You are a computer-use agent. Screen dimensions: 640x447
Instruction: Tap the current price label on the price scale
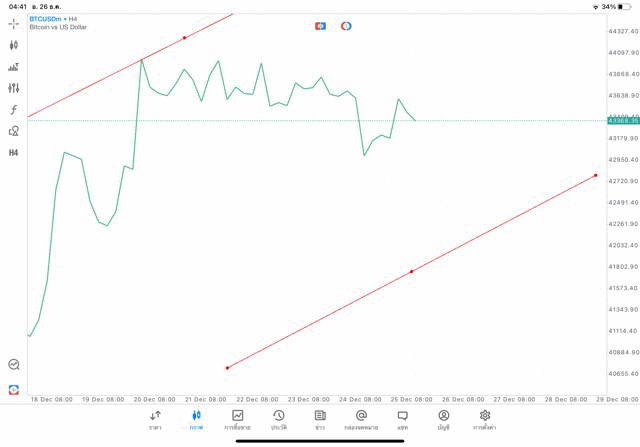(622, 121)
